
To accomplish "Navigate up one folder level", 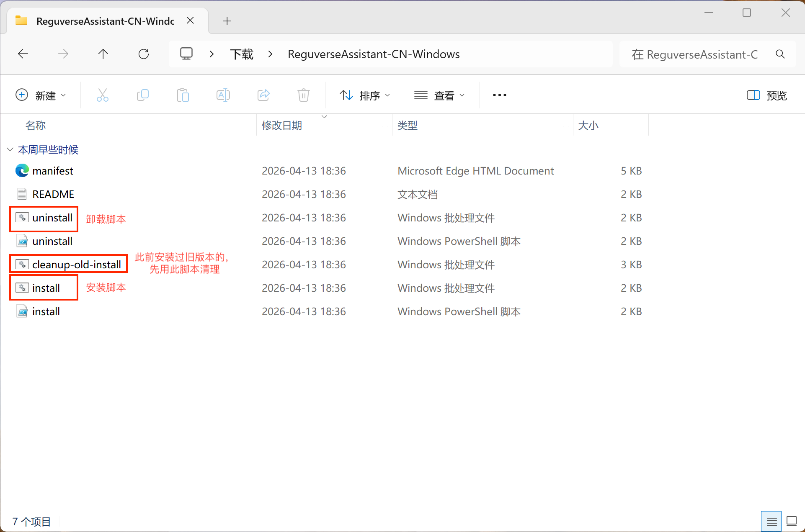I will pyautogui.click(x=103, y=54).
